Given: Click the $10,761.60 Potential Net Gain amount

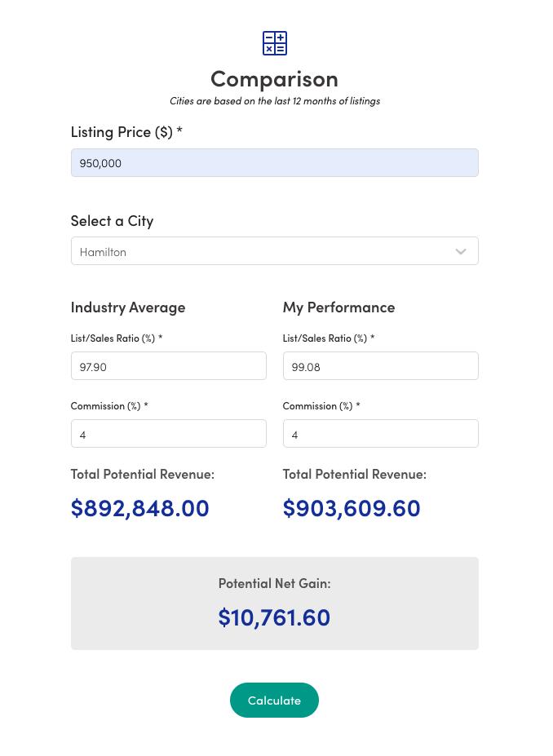Looking at the screenshot, I should tap(274, 617).
